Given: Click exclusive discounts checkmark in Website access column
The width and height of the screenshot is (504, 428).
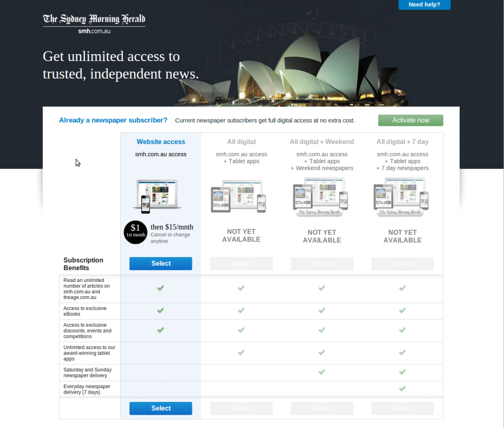Looking at the screenshot, I should (161, 330).
